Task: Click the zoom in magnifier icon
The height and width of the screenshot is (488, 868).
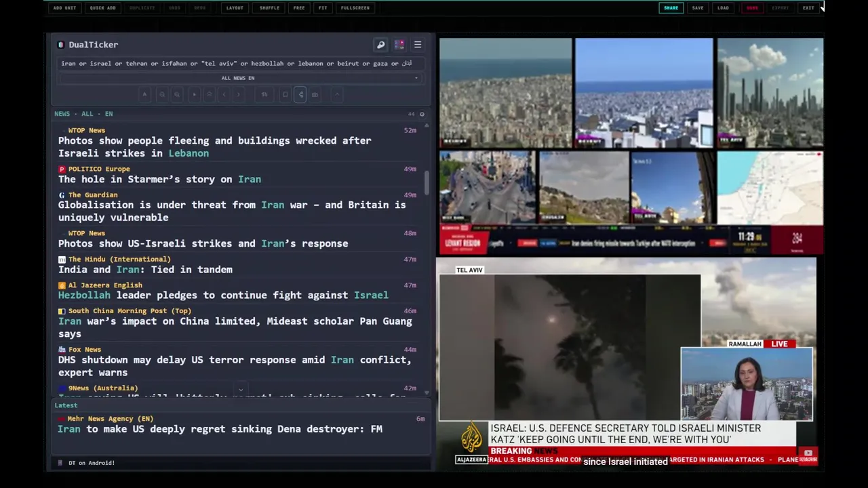Action: pyautogui.click(x=177, y=95)
